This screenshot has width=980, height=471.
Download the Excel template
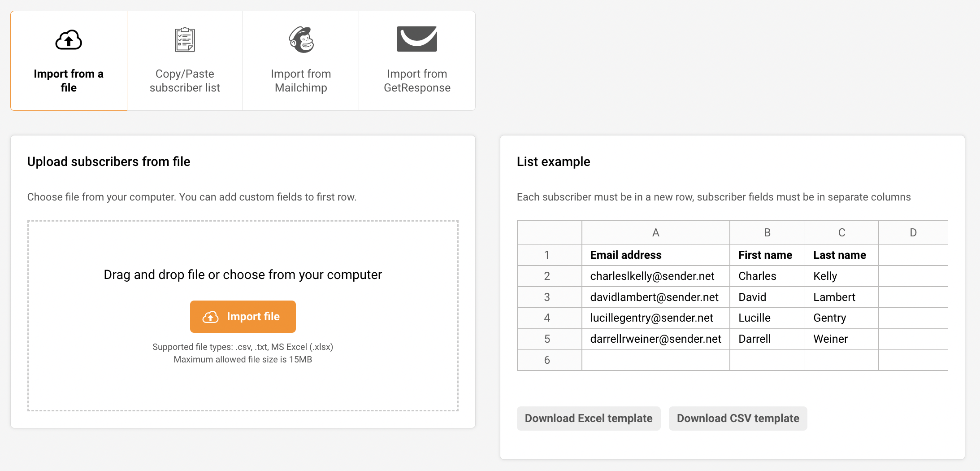click(x=588, y=419)
